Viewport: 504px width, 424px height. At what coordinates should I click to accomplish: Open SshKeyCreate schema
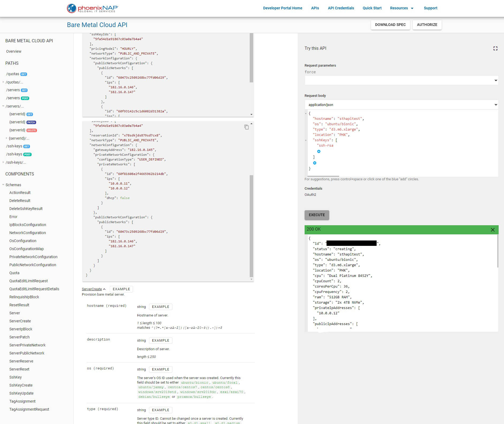[x=21, y=385]
